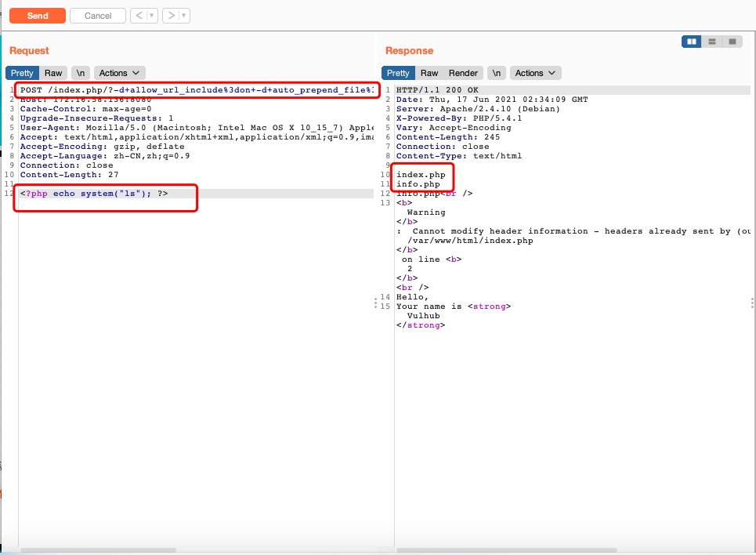Click the Content-Length: 245 response header
756x555 pixels.
448,137
